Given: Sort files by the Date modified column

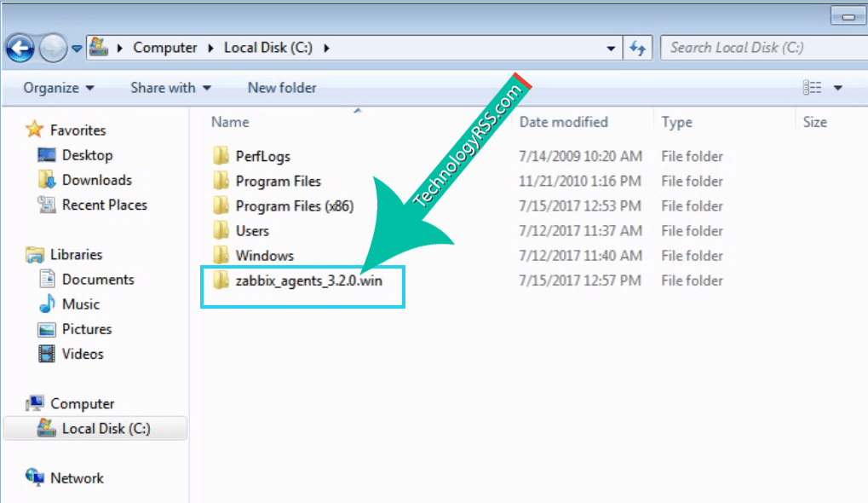Looking at the screenshot, I should (x=563, y=122).
